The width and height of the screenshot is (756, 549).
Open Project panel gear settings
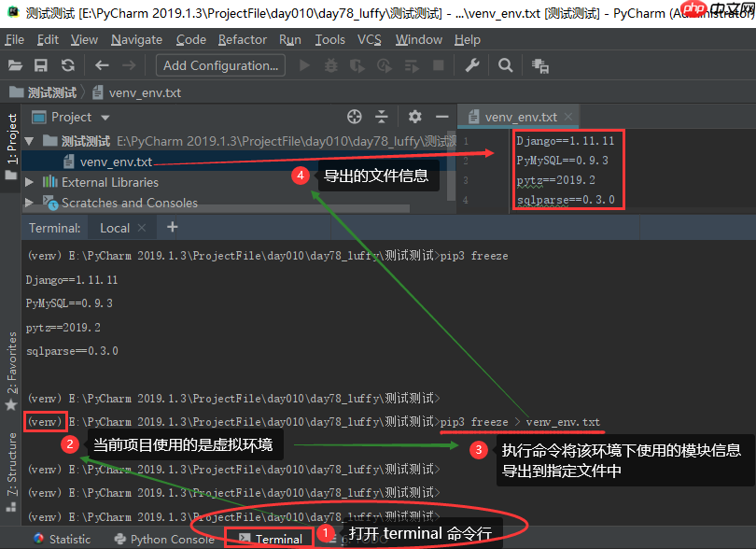pos(415,117)
